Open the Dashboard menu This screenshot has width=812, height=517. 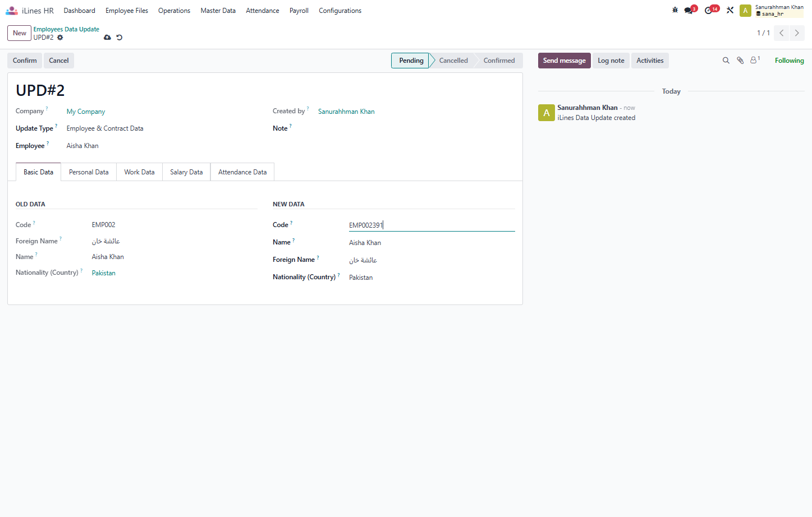(80, 11)
